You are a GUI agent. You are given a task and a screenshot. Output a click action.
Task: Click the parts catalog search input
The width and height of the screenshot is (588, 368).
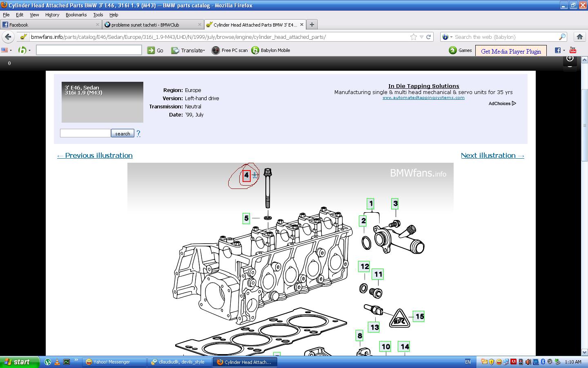coord(85,133)
